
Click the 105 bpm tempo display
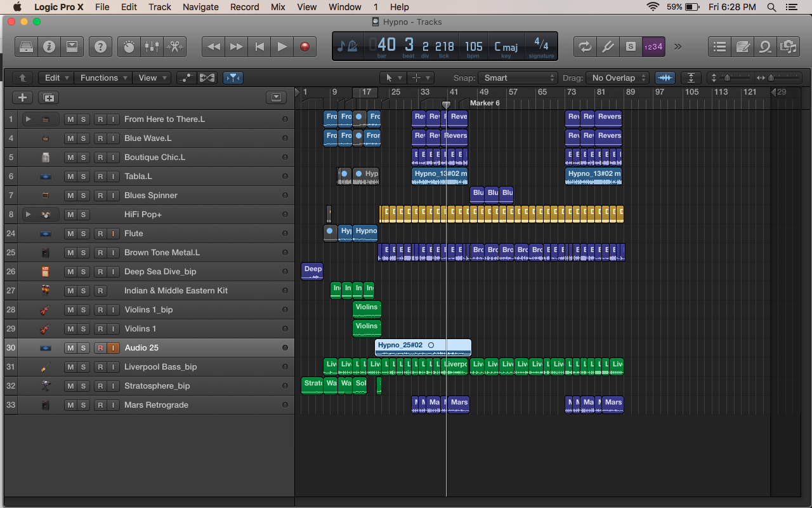[x=474, y=46]
